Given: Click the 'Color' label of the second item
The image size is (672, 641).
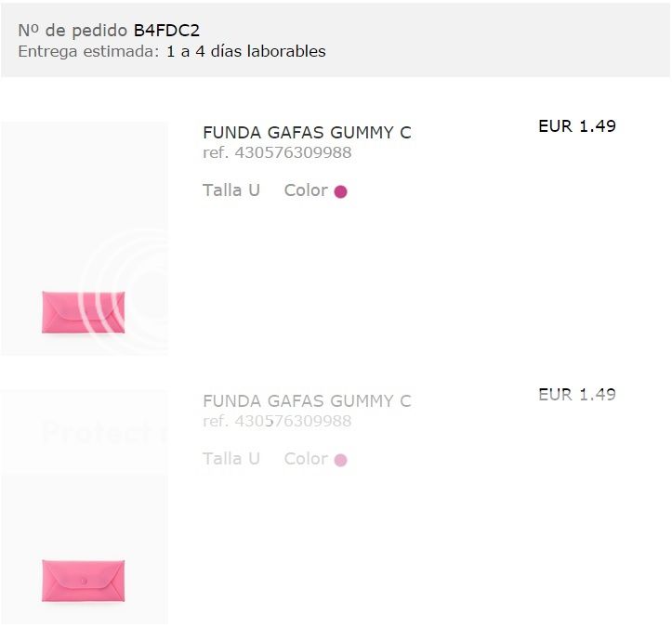Looking at the screenshot, I should 306,459.
